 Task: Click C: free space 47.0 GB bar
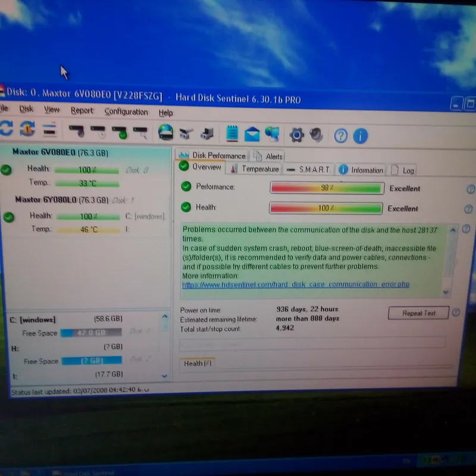point(91,333)
